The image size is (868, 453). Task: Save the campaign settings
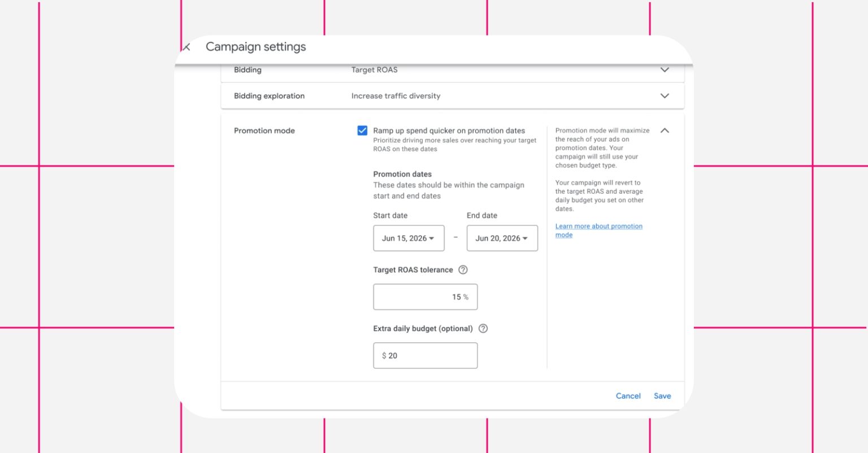pyautogui.click(x=662, y=396)
